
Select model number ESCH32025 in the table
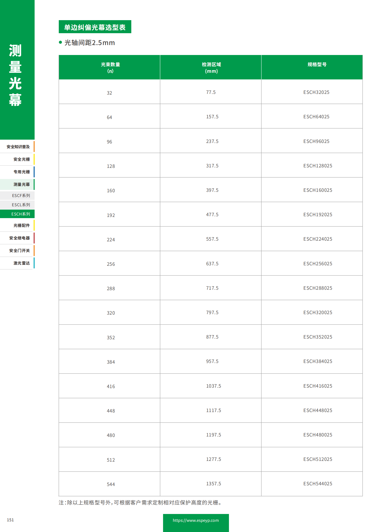click(316, 92)
